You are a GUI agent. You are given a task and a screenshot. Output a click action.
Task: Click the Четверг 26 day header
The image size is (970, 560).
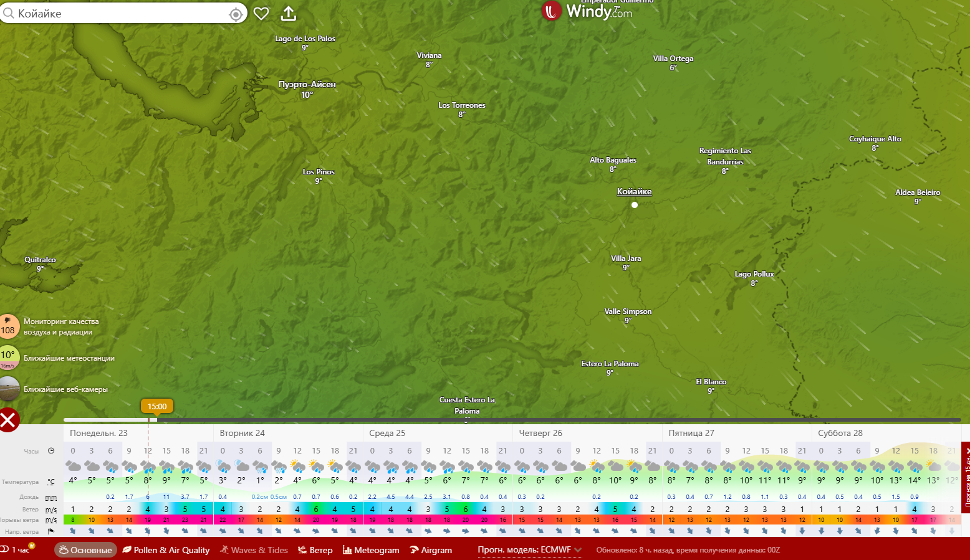(x=540, y=433)
